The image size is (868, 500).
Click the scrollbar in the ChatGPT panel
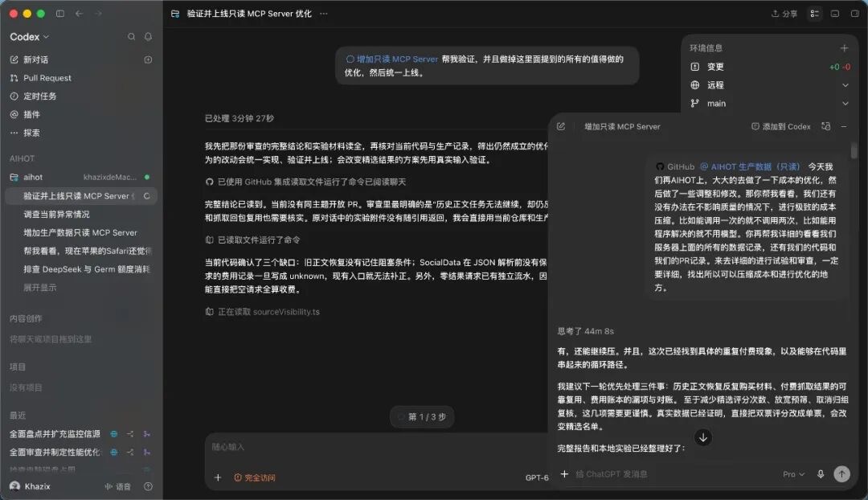pyautogui.click(x=854, y=150)
